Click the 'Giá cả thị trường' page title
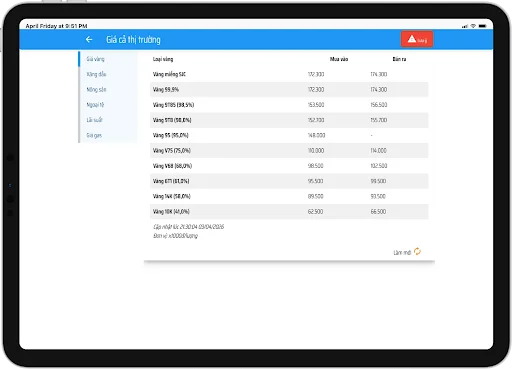 [x=133, y=39]
